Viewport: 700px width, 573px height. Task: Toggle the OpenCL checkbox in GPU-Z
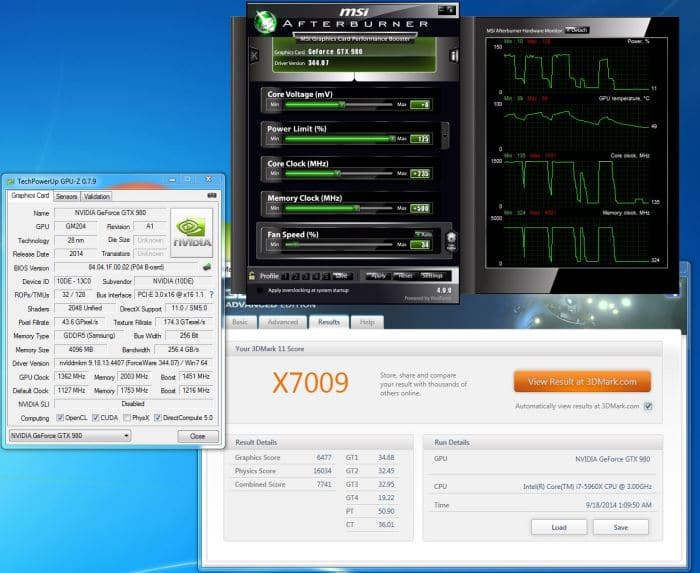(60, 418)
